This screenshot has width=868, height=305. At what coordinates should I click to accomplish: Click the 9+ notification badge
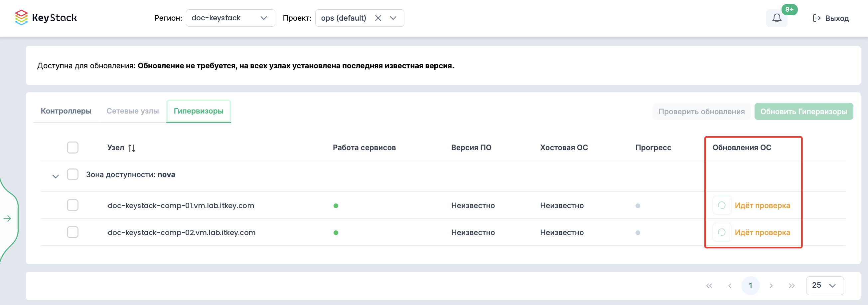pos(790,9)
